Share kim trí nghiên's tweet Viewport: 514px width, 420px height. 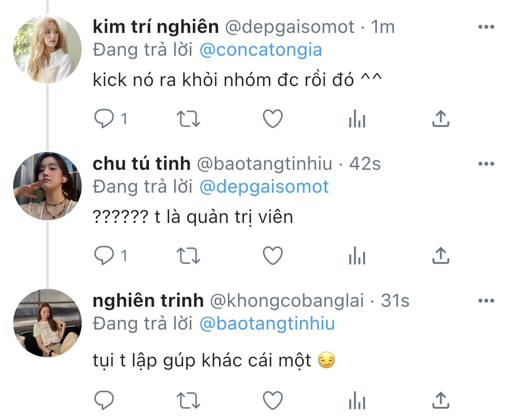click(x=440, y=119)
